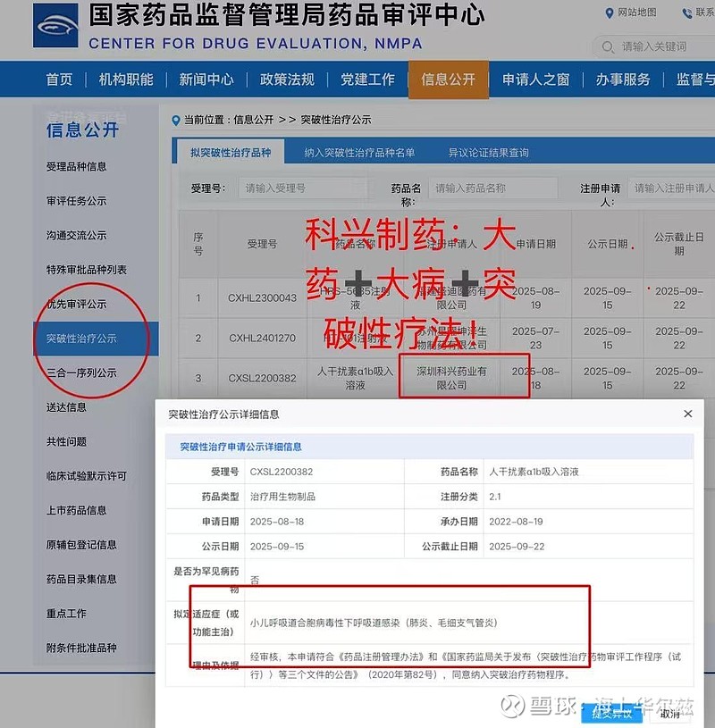Open 共性问题 in sidebar

coord(66,441)
